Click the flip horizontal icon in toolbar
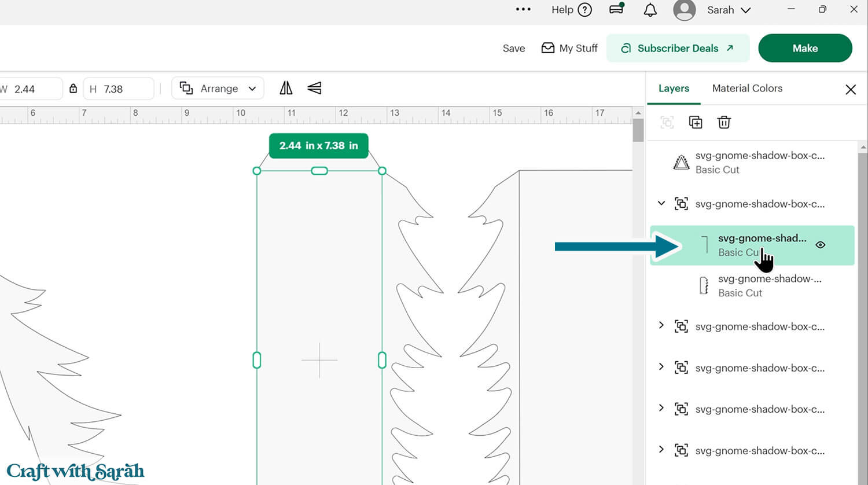This screenshot has height=485, width=868. pyautogui.click(x=286, y=88)
